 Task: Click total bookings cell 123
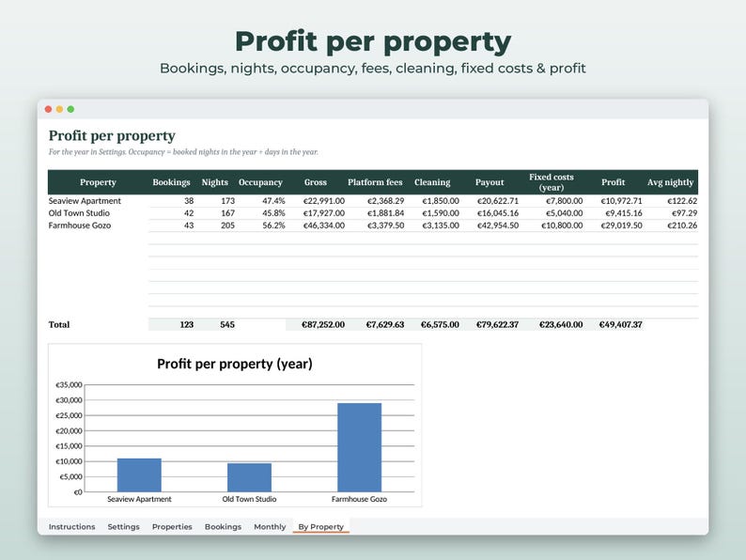[x=186, y=324]
